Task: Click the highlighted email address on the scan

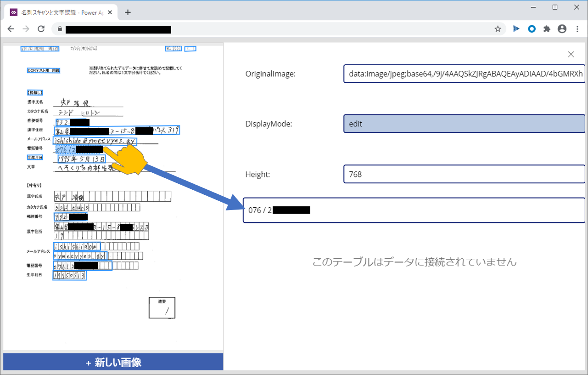Action: pos(95,141)
